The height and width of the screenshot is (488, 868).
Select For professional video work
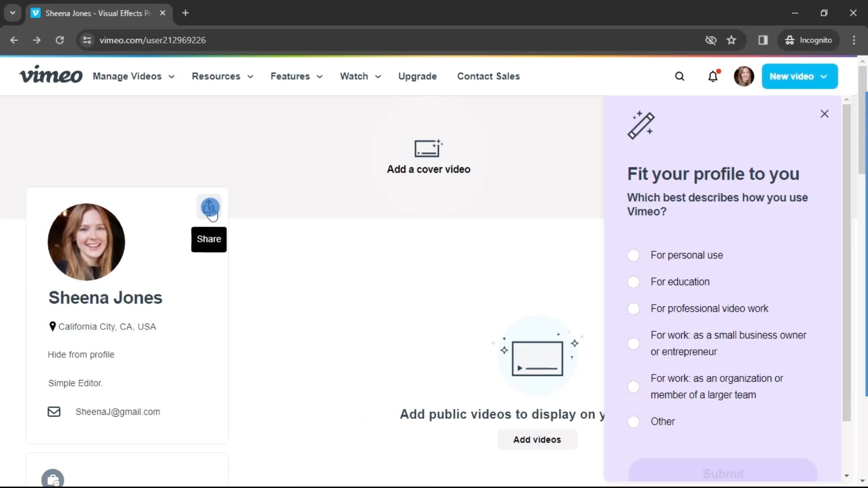633,309
